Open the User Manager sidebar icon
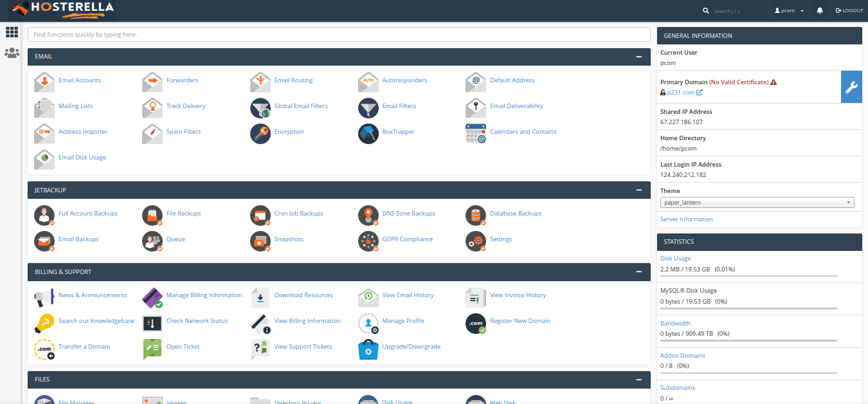The width and height of the screenshot is (868, 404). (12, 53)
